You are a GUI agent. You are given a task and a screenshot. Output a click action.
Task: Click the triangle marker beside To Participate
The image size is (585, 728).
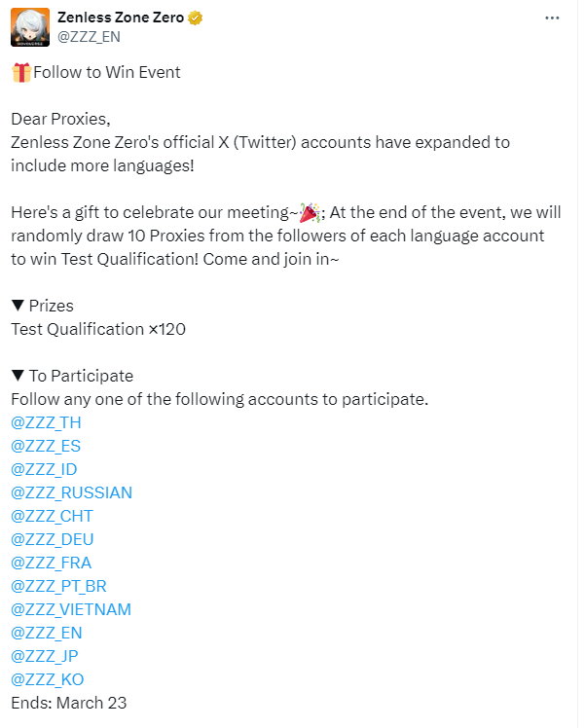18,376
